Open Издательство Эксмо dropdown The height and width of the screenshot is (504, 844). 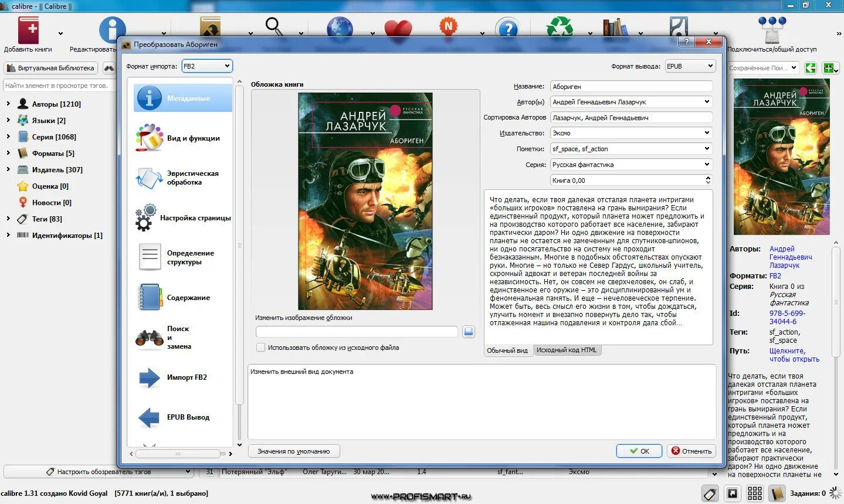pos(707,133)
